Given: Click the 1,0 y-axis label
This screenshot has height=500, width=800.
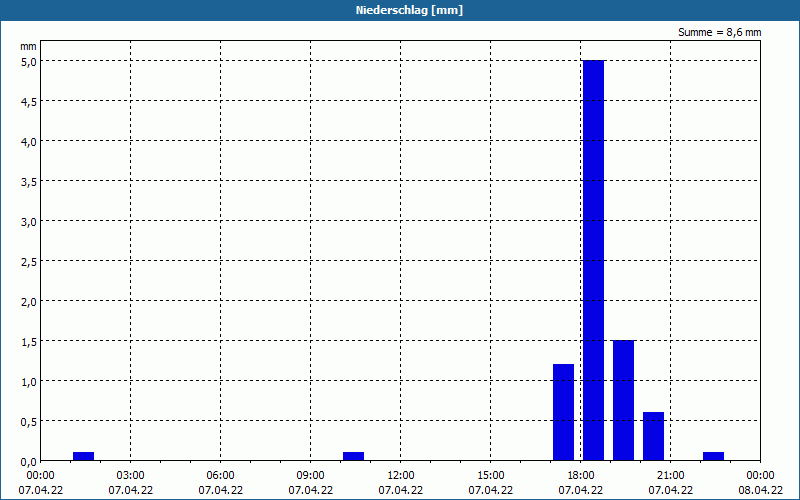Looking at the screenshot, I should 29,382.
